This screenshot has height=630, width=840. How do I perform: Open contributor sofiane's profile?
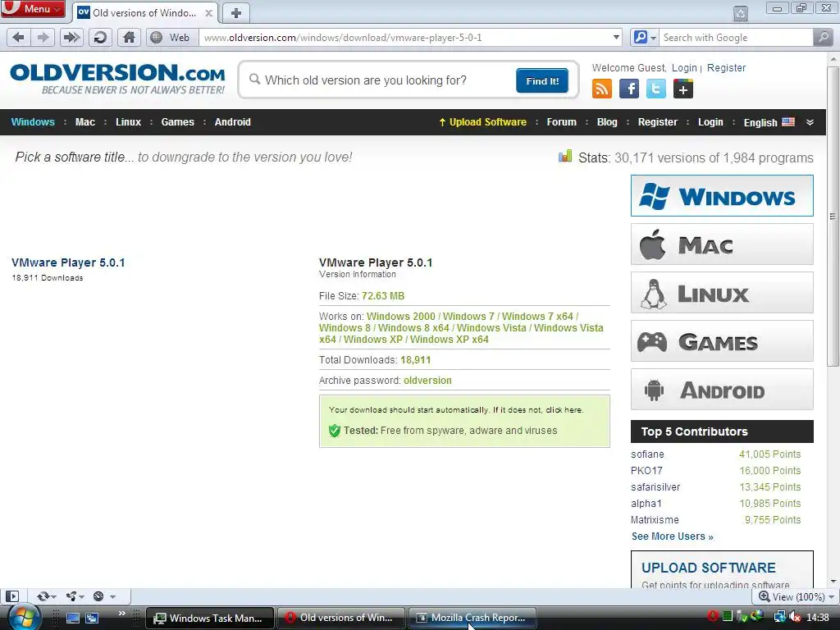tap(647, 454)
